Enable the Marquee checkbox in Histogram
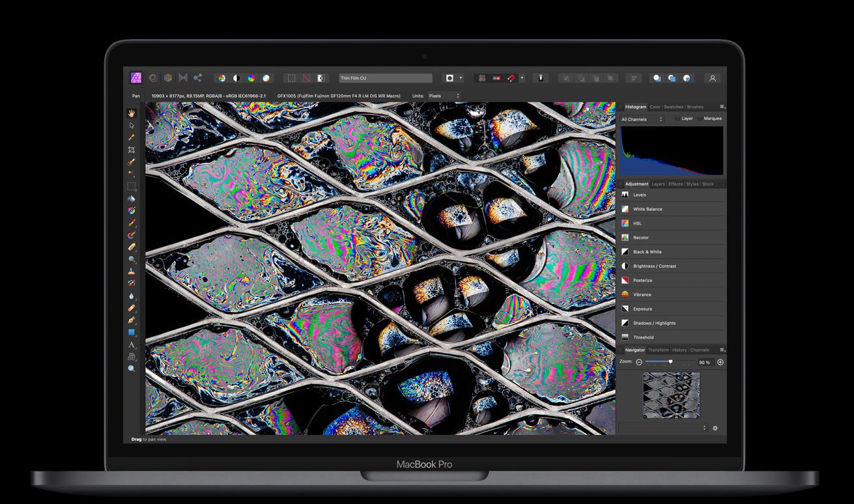Image resolution: width=854 pixels, height=504 pixels. tap(700, 119)
